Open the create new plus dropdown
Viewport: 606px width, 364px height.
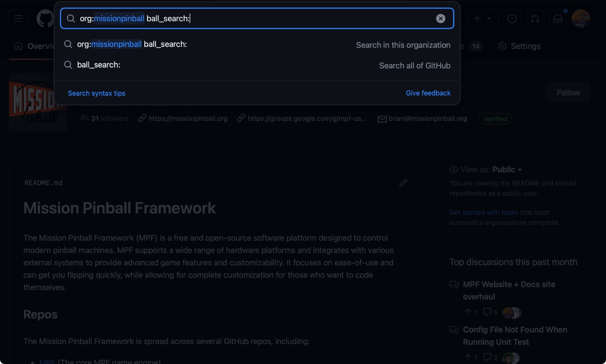click(483, 19)
